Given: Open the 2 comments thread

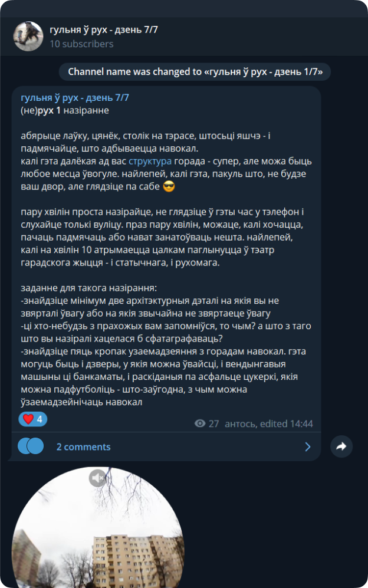Looking at the screenshot, I should [x=83, y=446].
